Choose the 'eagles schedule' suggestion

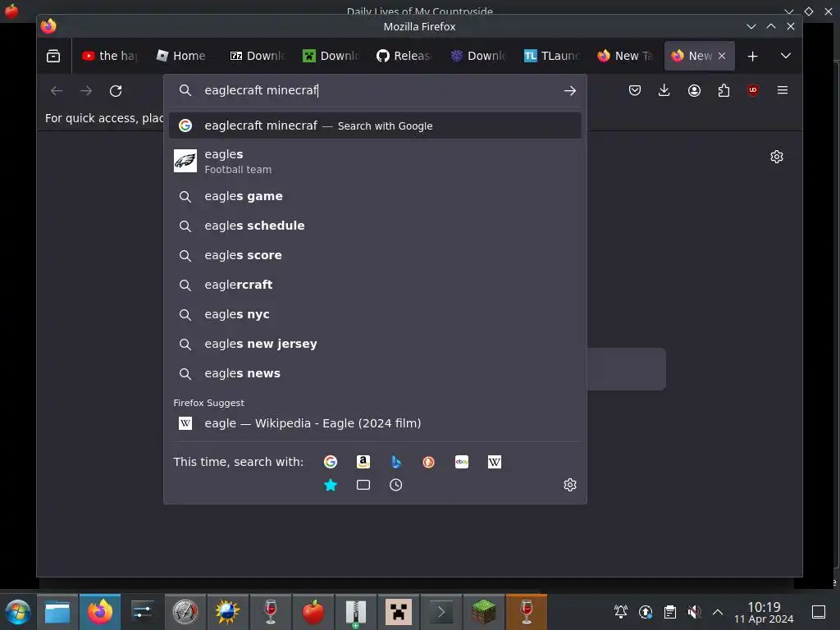pos(375,226)
